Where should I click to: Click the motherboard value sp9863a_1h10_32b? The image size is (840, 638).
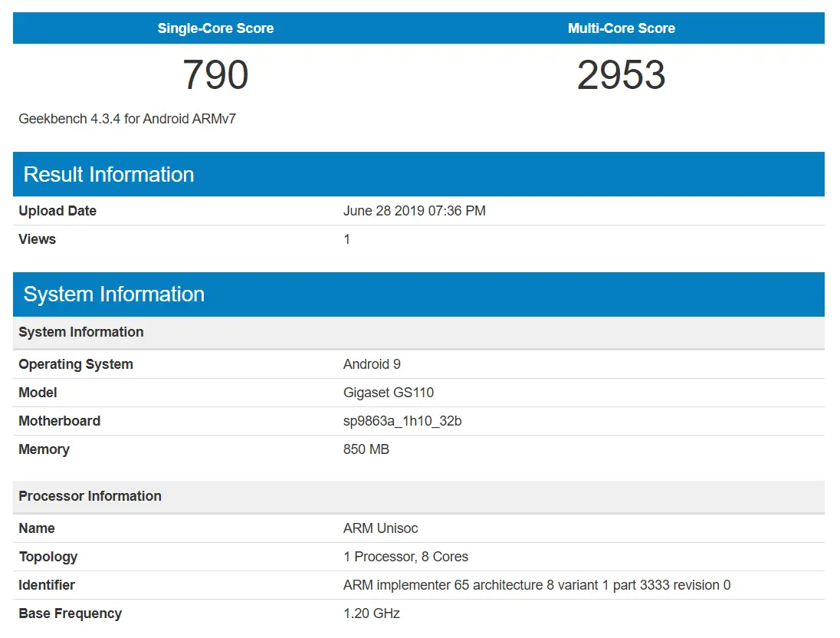402,421
